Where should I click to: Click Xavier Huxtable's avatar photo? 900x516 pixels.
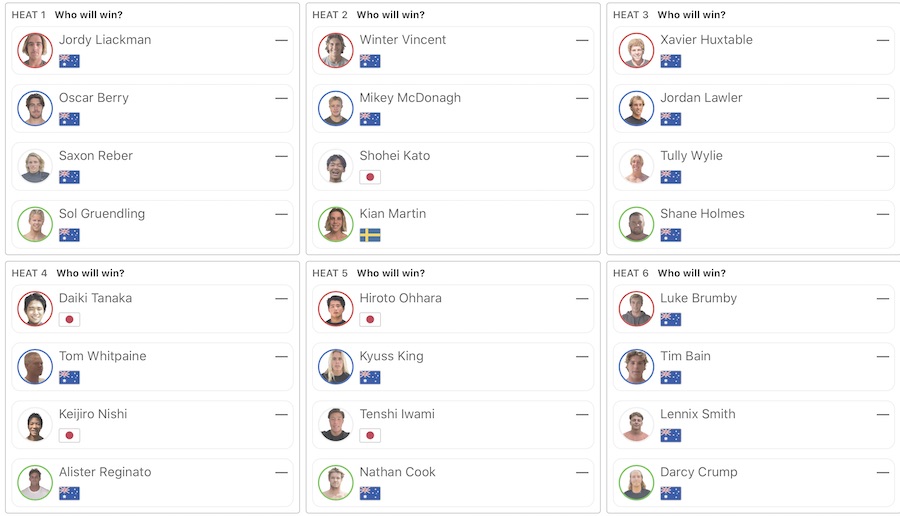click(x=636, y=51)
